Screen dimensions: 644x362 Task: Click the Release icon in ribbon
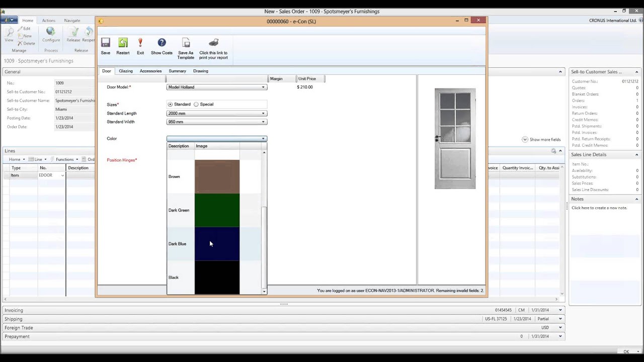pos(73,32)
